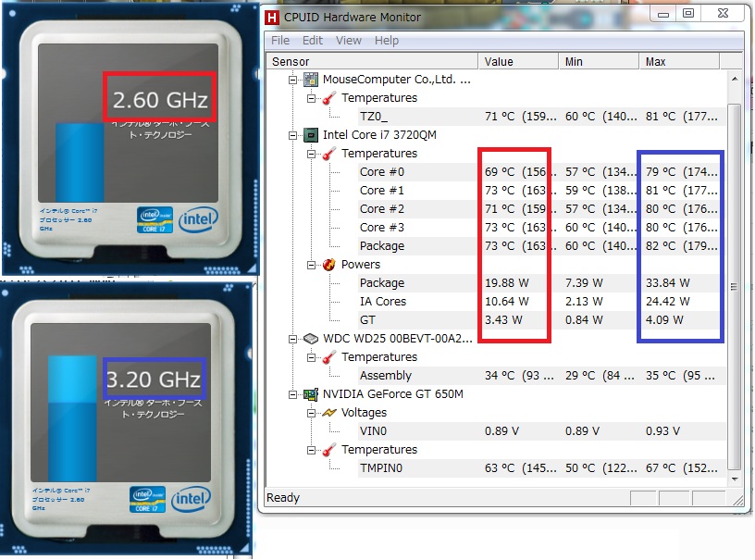
Task: Click the 7.39 W min value
Action: click(584, 283)
